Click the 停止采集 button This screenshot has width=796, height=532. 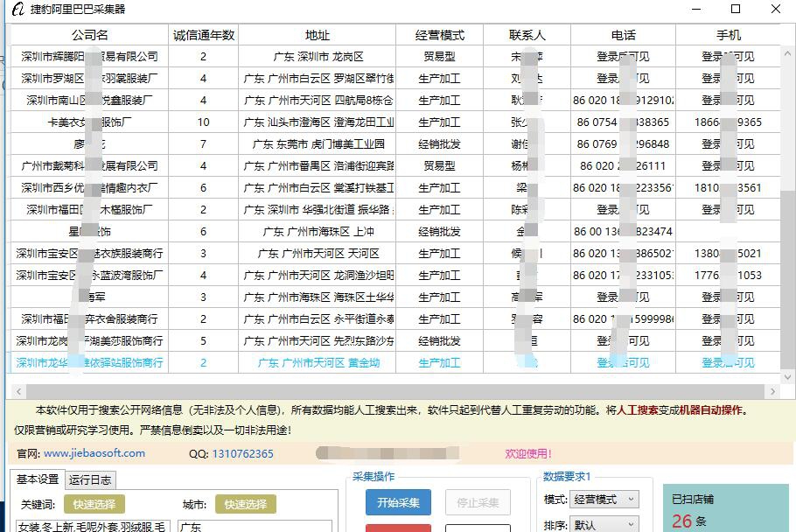(x=476, y=502)
